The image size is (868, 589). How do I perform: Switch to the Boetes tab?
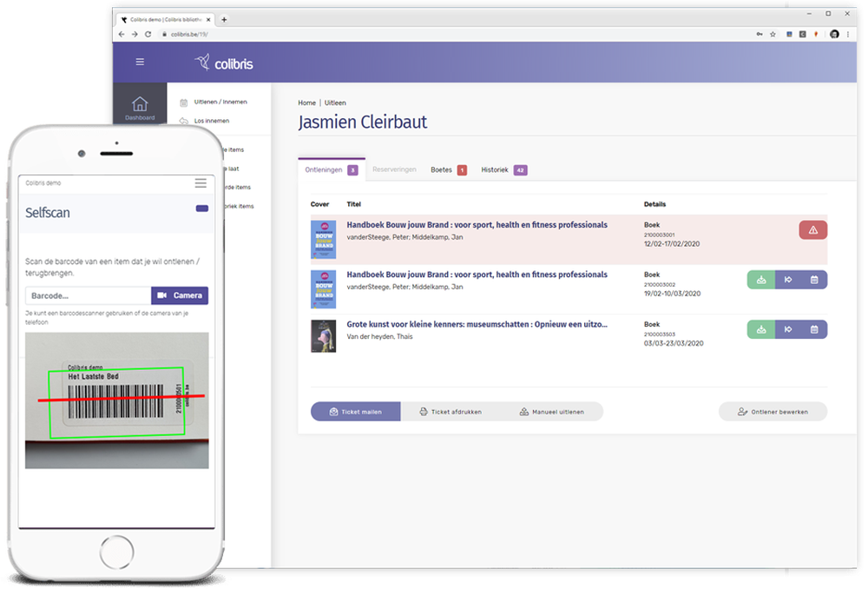[449, 170]
